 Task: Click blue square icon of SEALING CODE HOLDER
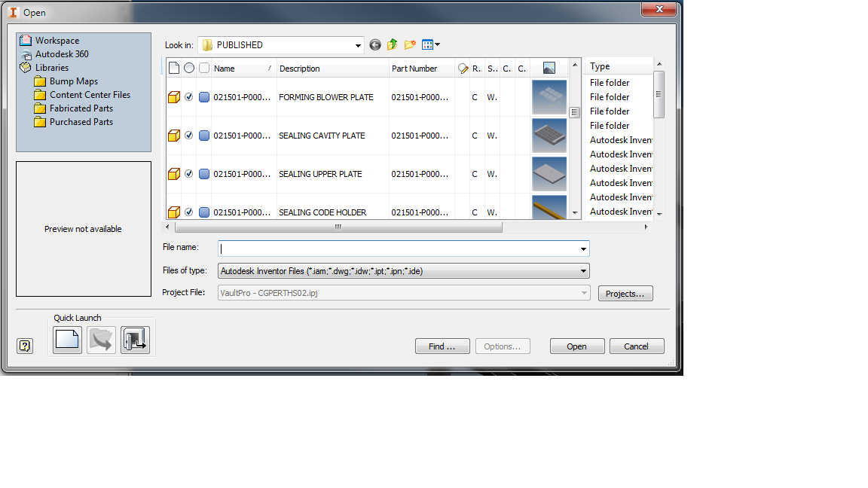204,212
